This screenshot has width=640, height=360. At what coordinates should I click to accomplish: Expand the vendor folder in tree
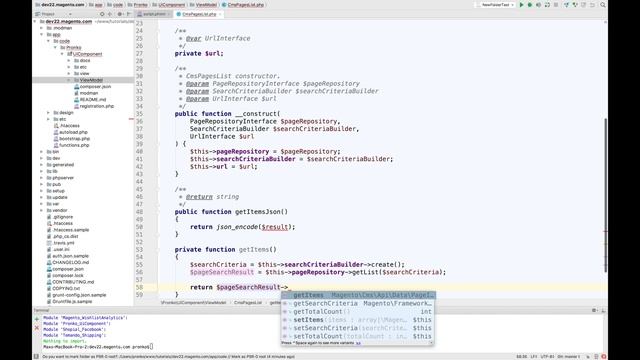[42, 210]
